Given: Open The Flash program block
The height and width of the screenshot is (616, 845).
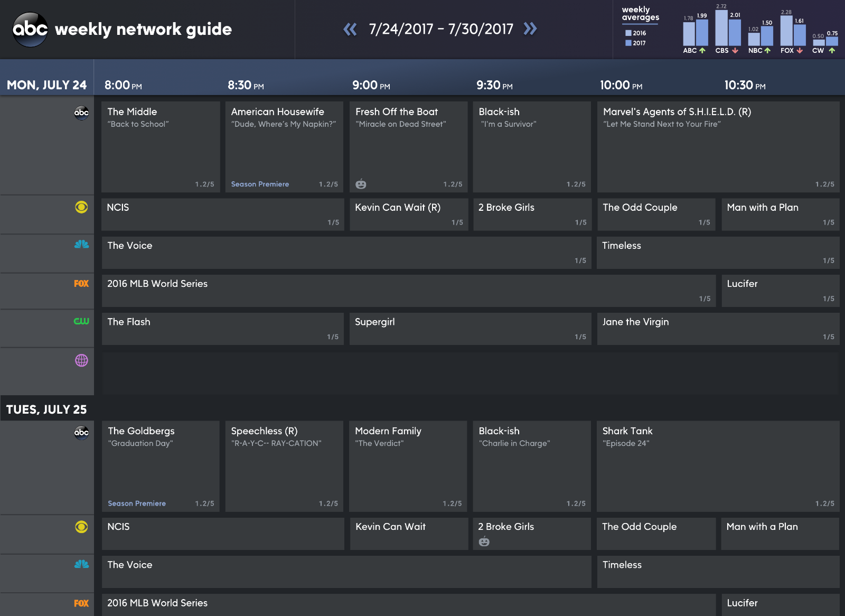Looking at the screenshot, I should 223,329.
